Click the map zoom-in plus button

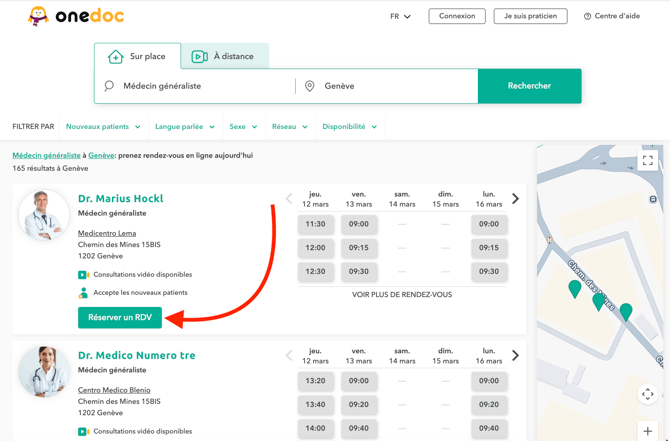(647, 431)
